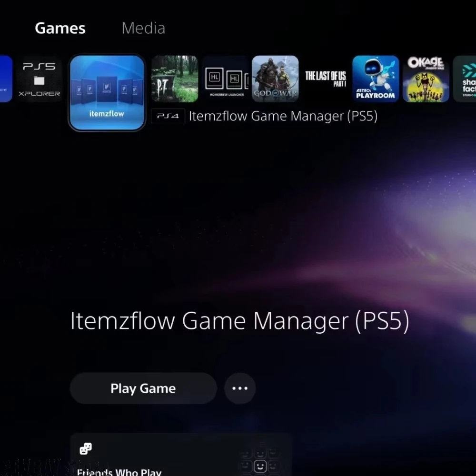Open the Friends Who Play card

point(181,455)
